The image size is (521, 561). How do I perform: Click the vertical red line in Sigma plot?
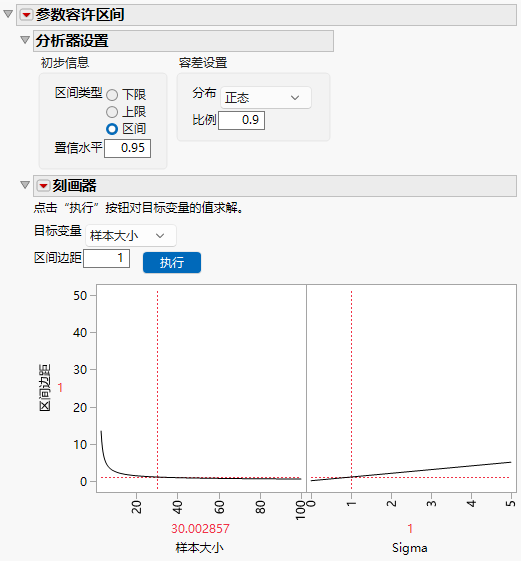click(351, 390)
